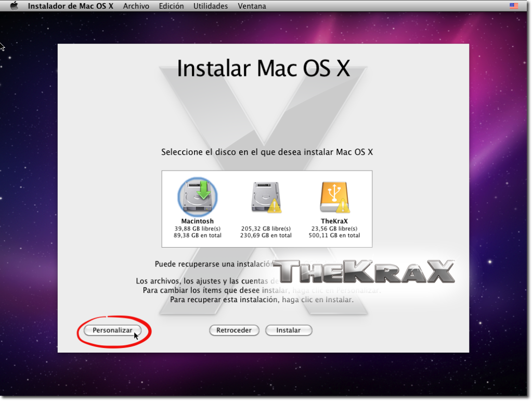Open the Utilidades menu
Screen dimensions: 532x401
[x=211, y=6]
